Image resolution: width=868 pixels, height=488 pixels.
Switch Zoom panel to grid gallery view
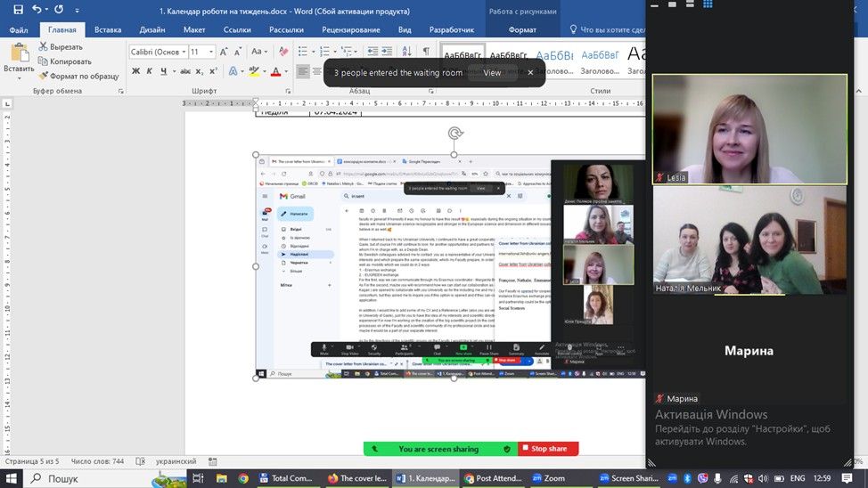[x=708, y=4]
